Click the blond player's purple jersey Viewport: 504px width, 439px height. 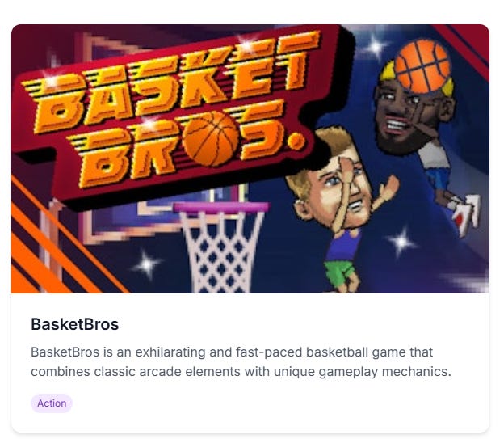[x=343, y=245]
